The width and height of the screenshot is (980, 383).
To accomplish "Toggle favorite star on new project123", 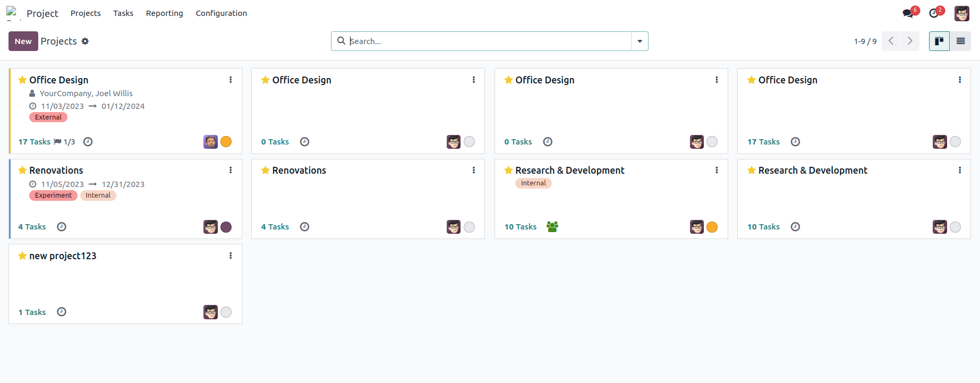I will pos(22,256).
